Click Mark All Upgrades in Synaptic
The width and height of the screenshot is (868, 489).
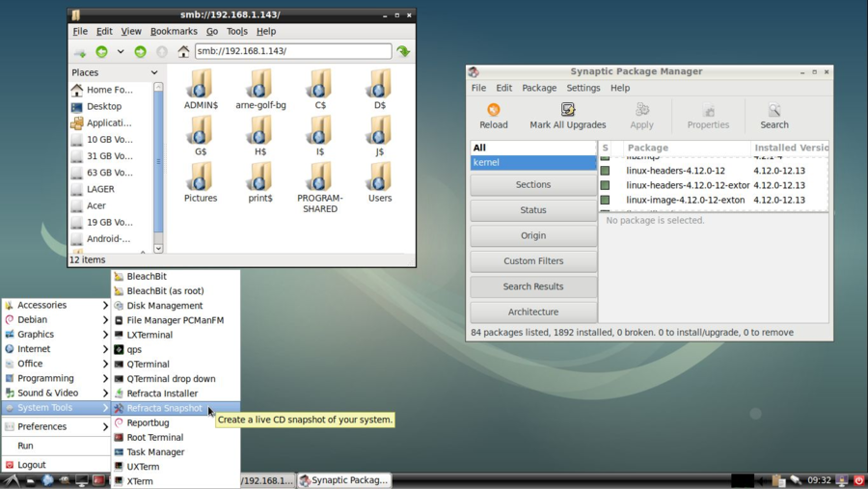point(567,117)
